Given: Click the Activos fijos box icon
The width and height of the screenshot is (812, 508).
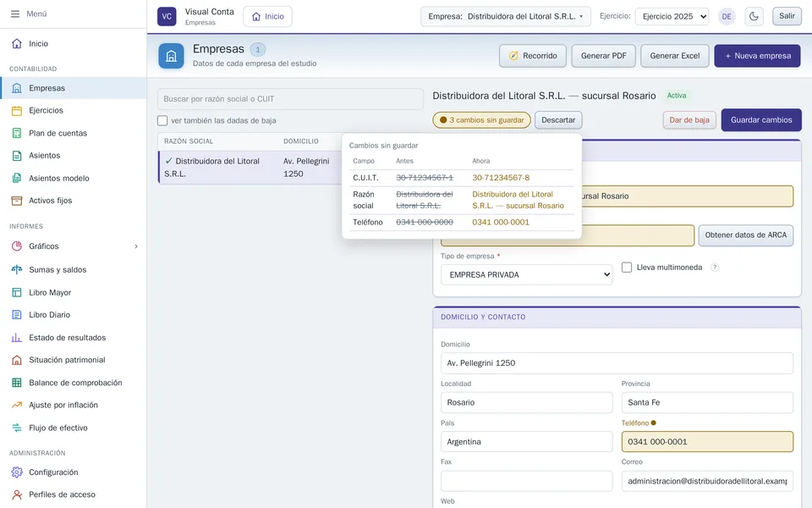Looking at the screenshot, I should pyautogui.click(x=17, y=201).
